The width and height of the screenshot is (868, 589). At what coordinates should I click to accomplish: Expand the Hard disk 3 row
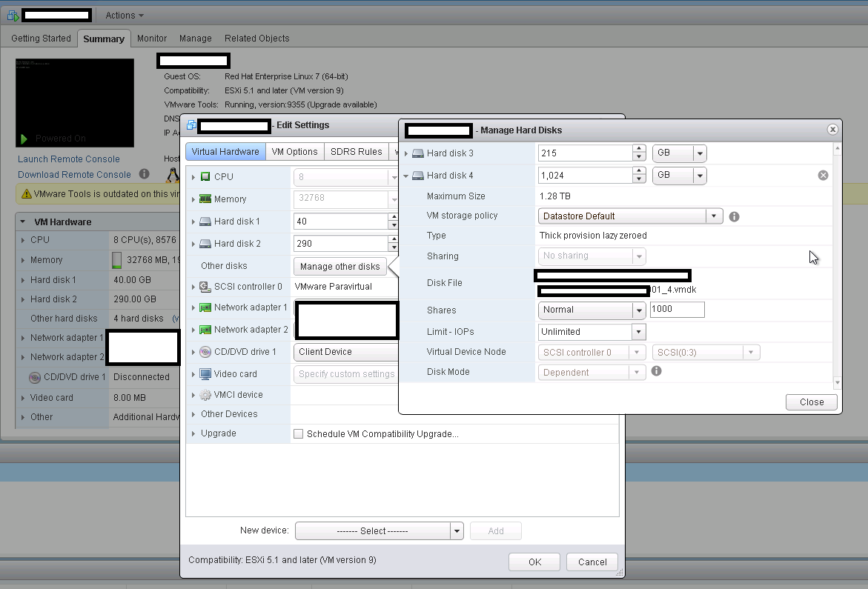406,153
